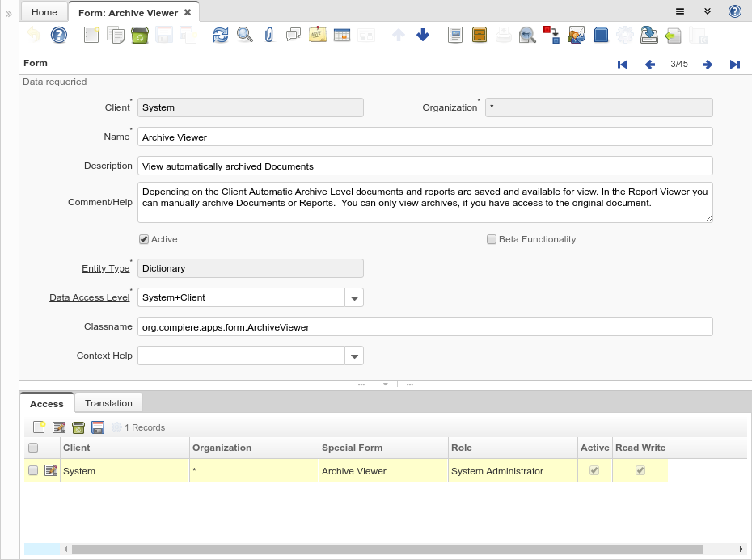Click the blue down arrow Detail record icon
The image size is (752, 560).
point(423,35)
